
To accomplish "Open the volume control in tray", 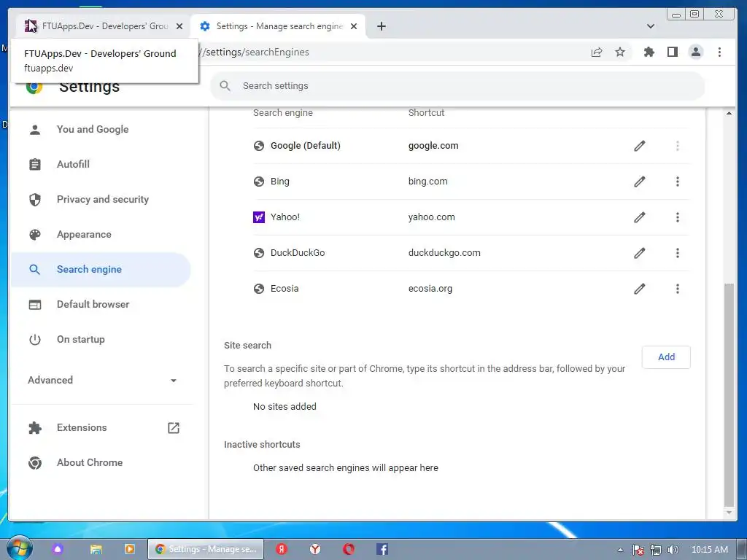I will (x=673, y=550).
